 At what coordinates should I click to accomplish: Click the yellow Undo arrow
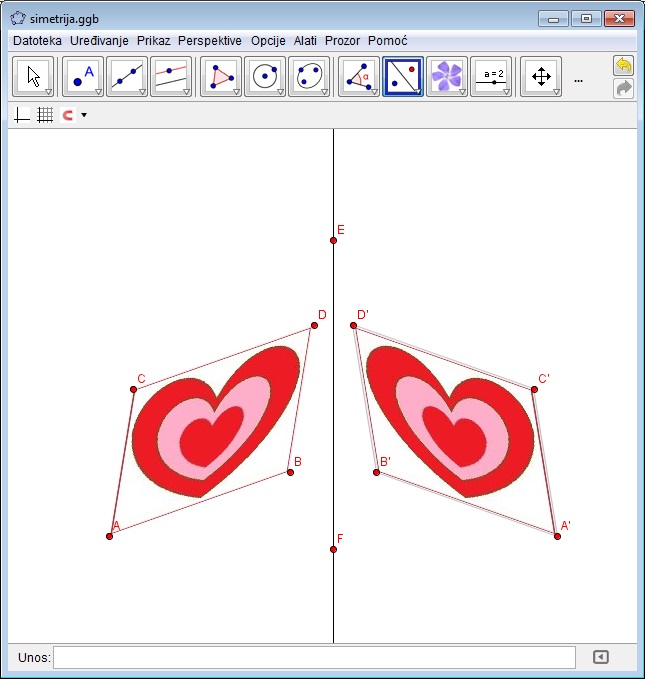coord(623,66)
